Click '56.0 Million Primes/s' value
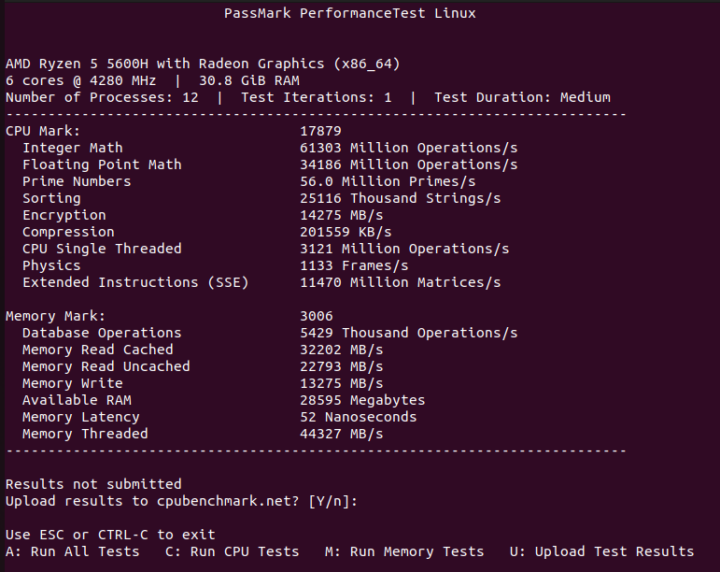Screen dimensions: 720x572 tap(388, 181)
